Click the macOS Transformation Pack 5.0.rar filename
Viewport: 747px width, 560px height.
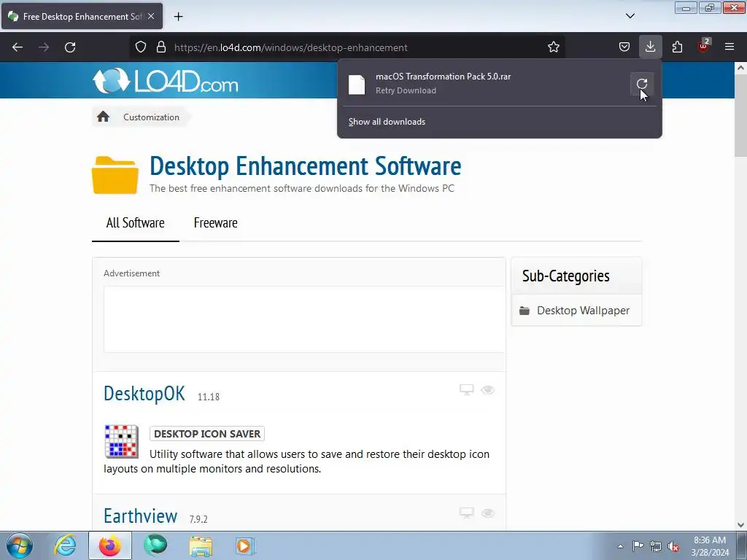click(x=443, y=76)
